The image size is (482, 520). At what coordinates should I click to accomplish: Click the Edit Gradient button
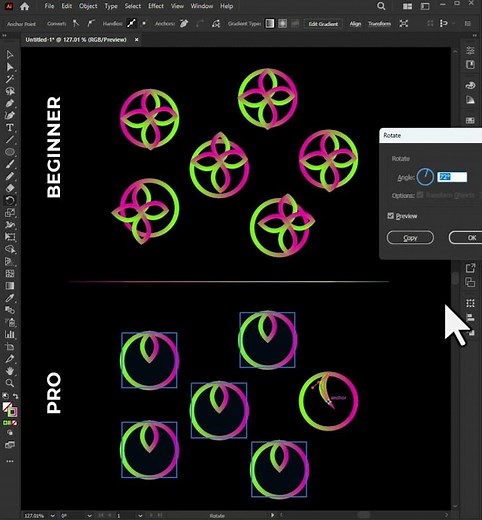[x=323, y=24]
